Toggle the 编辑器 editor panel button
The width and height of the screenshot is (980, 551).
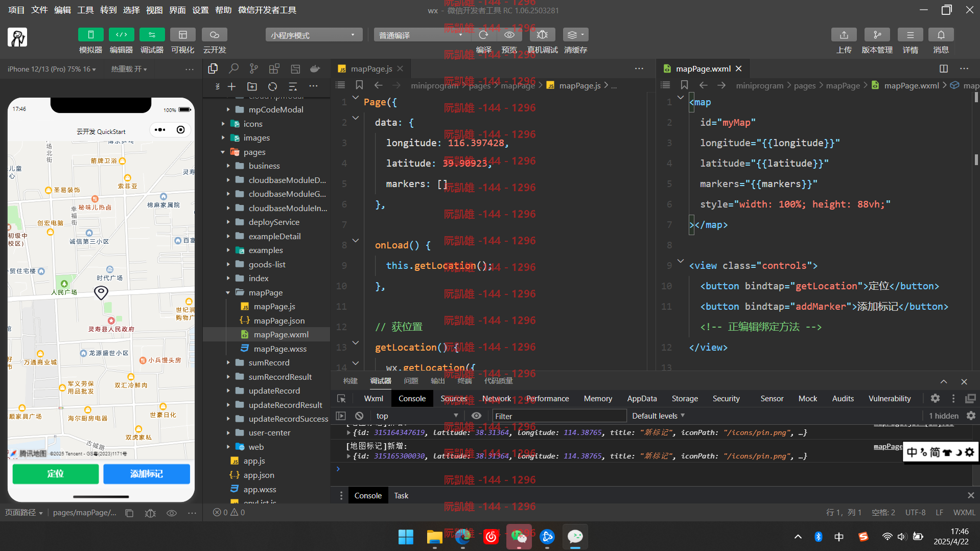(x=121, y=35)
